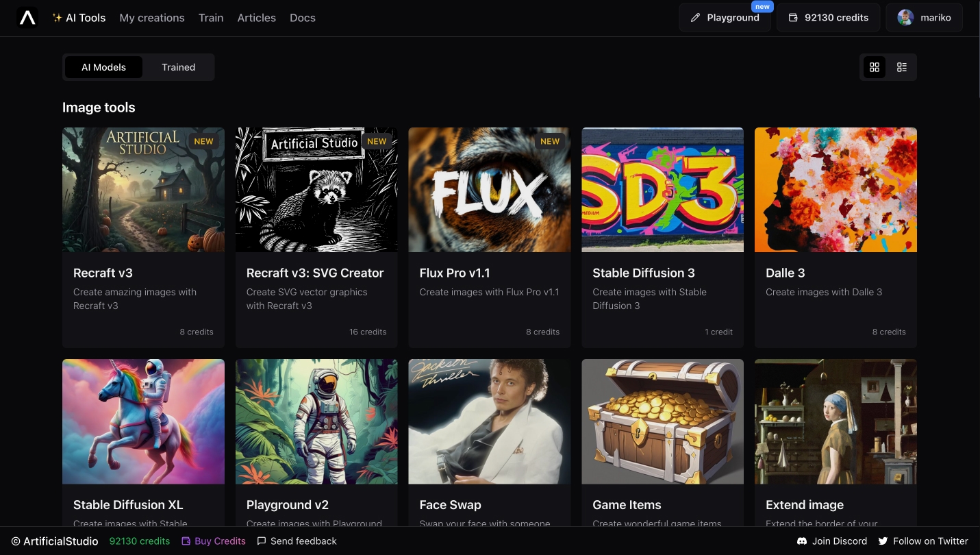This screenshot has width=980, height=555.
Task: Switch to the Trained models toggle
Action: 178,67
